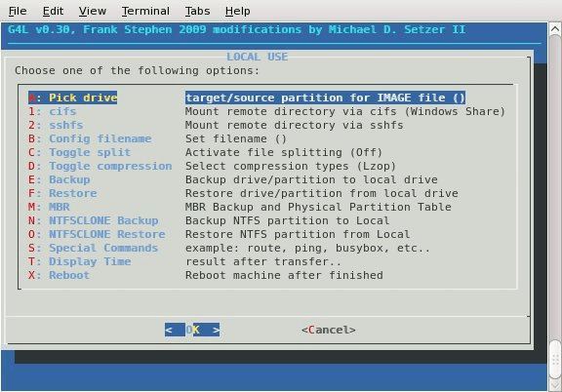The width and height of the screenshot is (562, 392).
Task: Select the highlighted Pick drive option
Action: [73, 98]
